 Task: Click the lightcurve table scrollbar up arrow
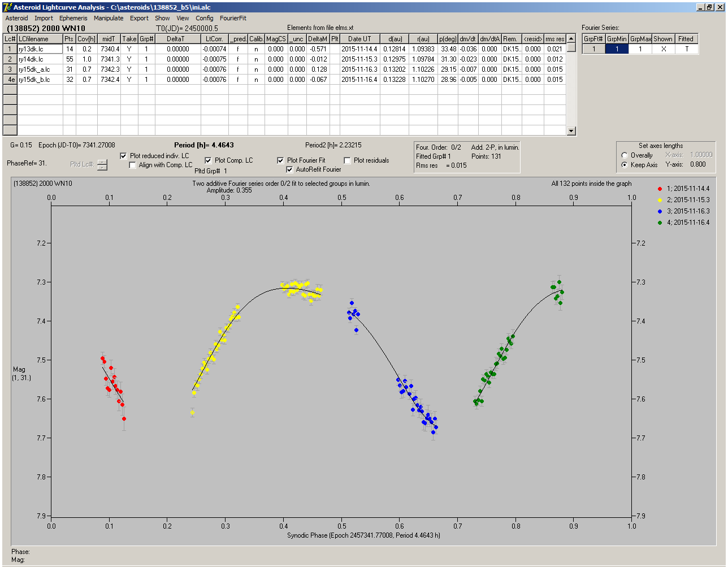(571, 39)
